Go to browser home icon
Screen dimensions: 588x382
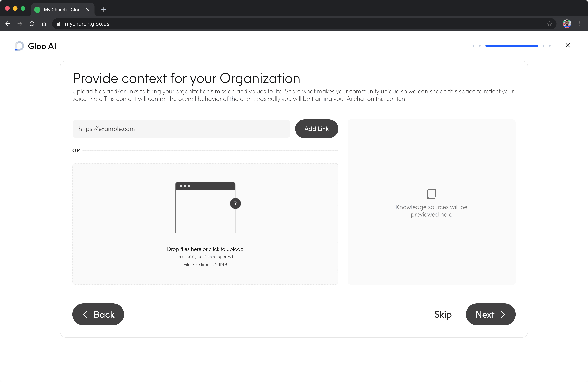coord(44,24)
